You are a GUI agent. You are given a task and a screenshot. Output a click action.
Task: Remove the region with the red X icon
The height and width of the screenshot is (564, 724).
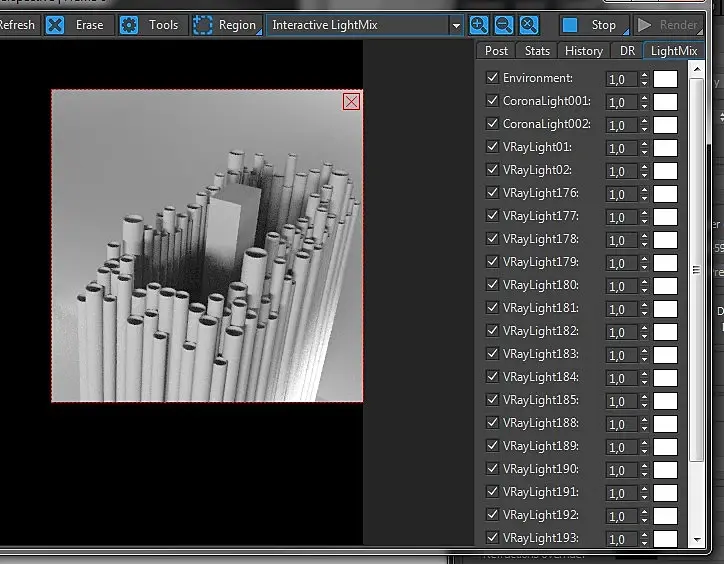[351, 102]
